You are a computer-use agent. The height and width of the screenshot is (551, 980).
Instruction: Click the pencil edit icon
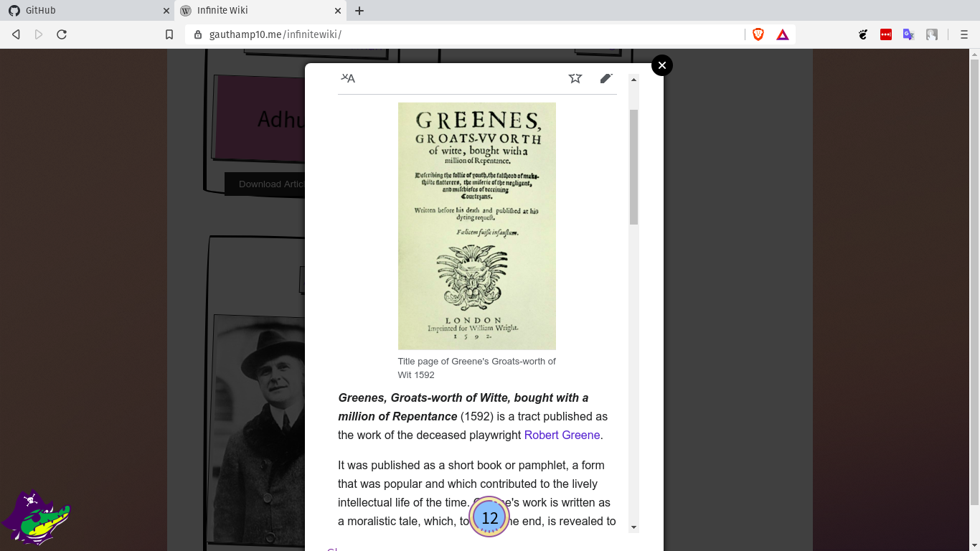606,78
